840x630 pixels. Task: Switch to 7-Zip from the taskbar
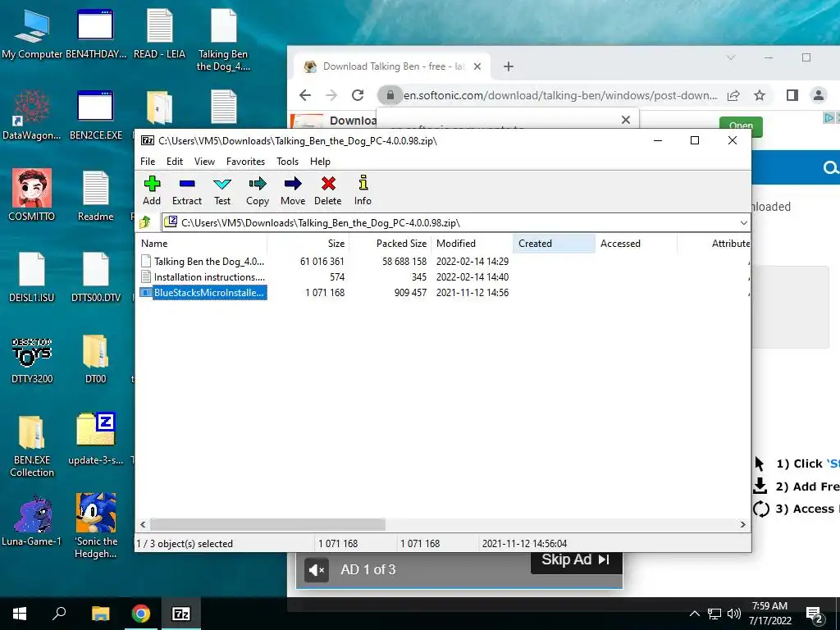pos(181,614)
